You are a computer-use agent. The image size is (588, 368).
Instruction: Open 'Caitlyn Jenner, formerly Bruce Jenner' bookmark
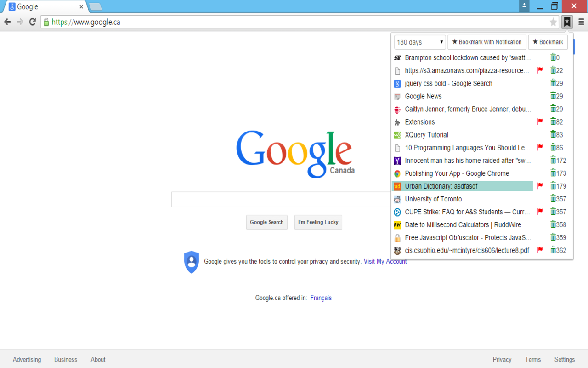point(468,109)
